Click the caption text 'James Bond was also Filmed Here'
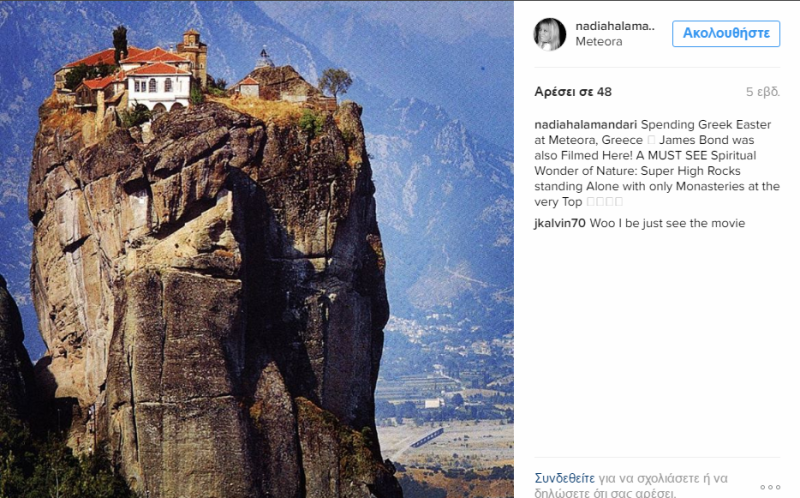This screenshot has width=800, height=498. pyautogui.click(x=644, y=148)
